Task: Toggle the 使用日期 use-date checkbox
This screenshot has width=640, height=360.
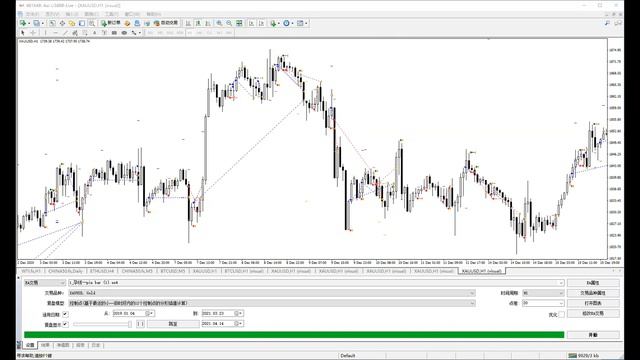Action: [65, 313]
